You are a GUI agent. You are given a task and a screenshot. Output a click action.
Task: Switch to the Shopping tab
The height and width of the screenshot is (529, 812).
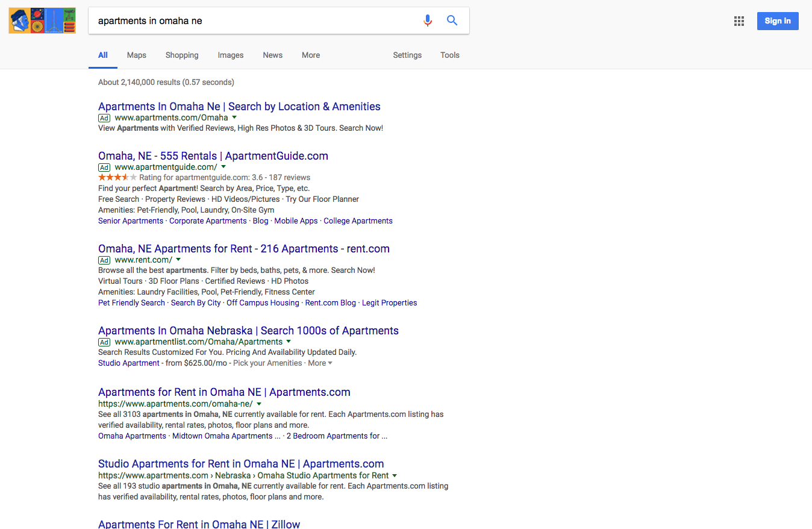click(182, 55)
